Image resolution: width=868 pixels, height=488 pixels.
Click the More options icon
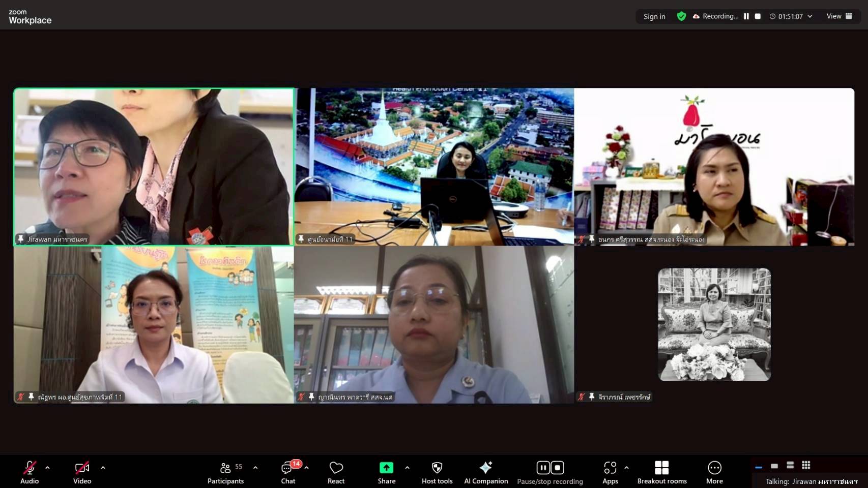(x=714, y=472)
